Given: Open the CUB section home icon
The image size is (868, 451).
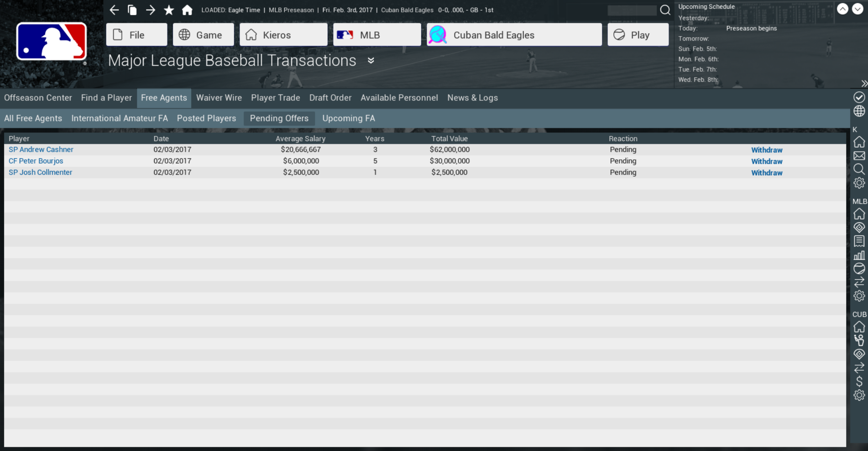Looking at the screenshot, I should 859,327.
